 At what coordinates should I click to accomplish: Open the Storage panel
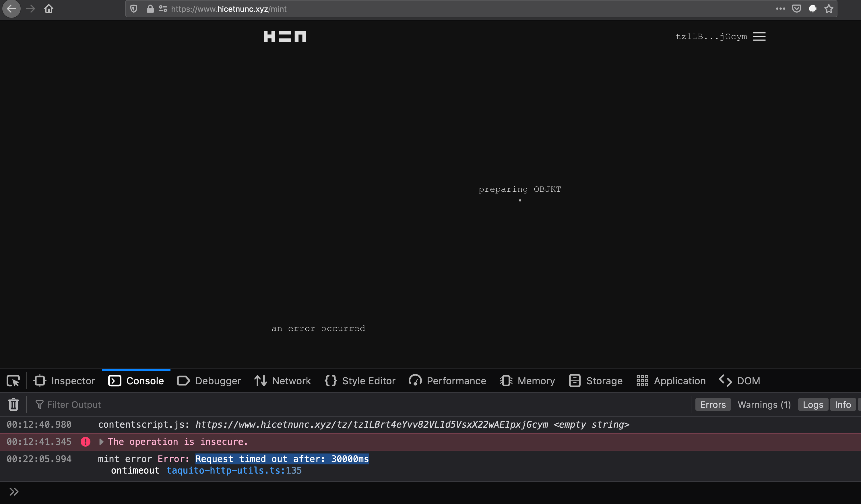(x=596, y=381)
